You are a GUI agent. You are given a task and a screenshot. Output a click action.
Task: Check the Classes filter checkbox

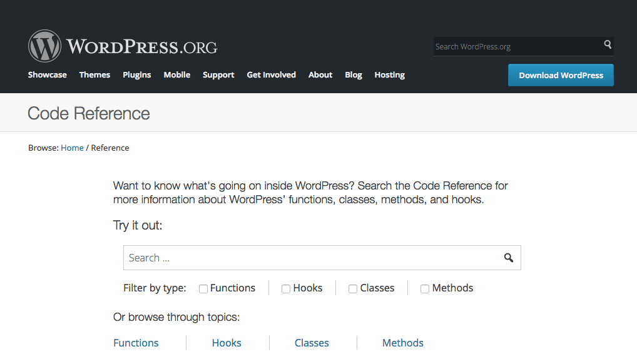point(353,289)
